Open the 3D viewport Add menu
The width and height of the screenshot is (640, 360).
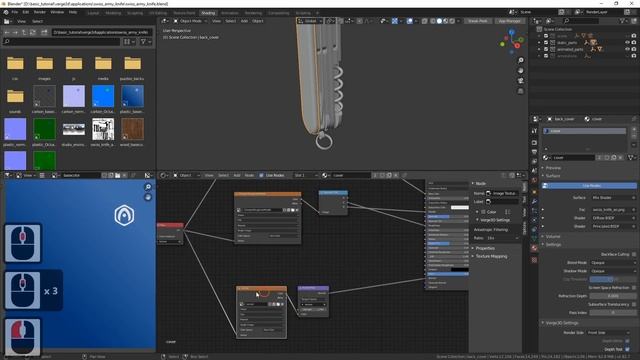244,21
